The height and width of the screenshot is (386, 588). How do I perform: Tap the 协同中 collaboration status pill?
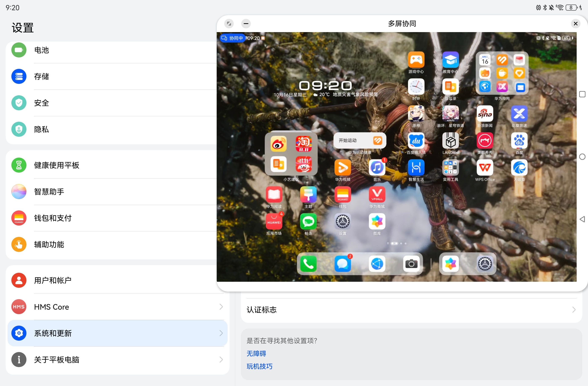232,38
